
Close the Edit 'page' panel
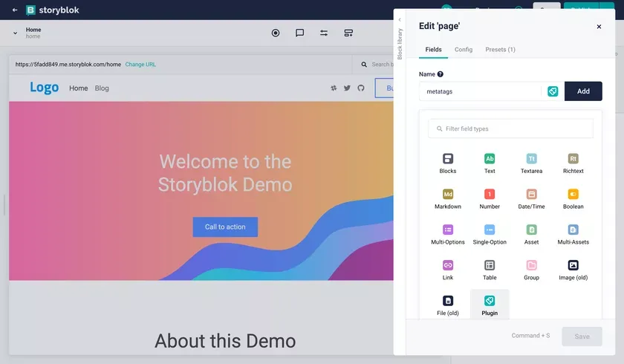[x=599, y=27]
